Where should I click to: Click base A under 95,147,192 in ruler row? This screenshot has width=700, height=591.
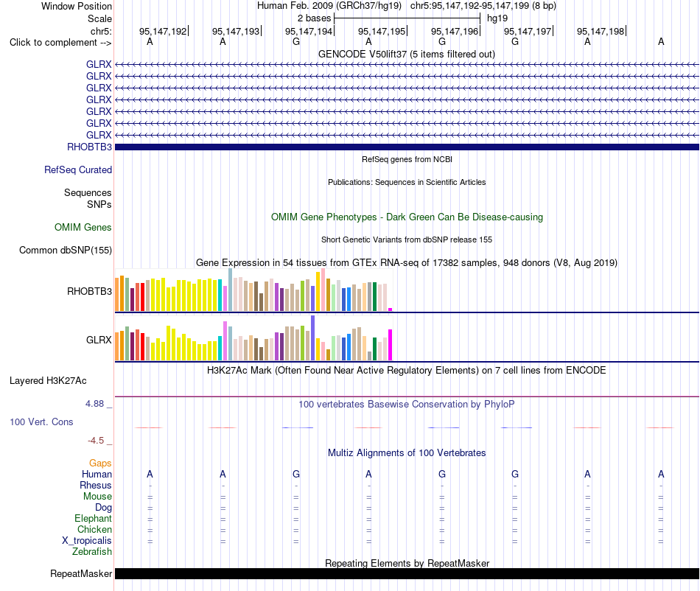click(x=150, y=42)
